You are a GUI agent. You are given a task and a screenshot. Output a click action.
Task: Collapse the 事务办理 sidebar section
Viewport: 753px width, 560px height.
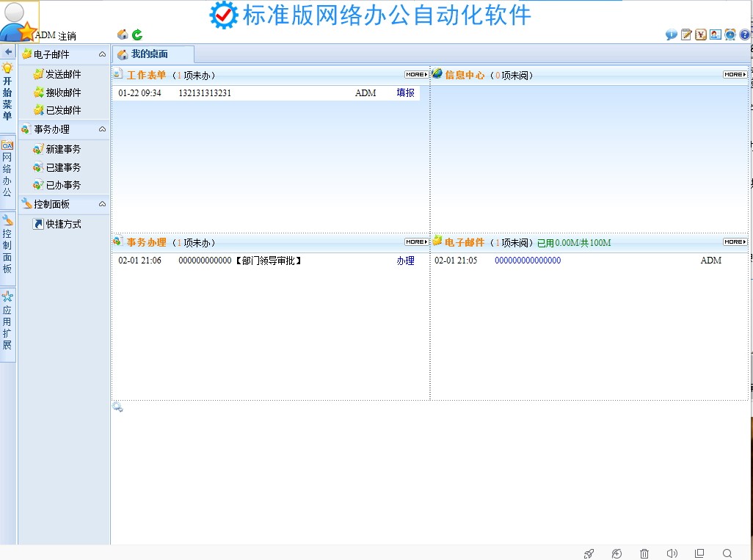point(102,129)
